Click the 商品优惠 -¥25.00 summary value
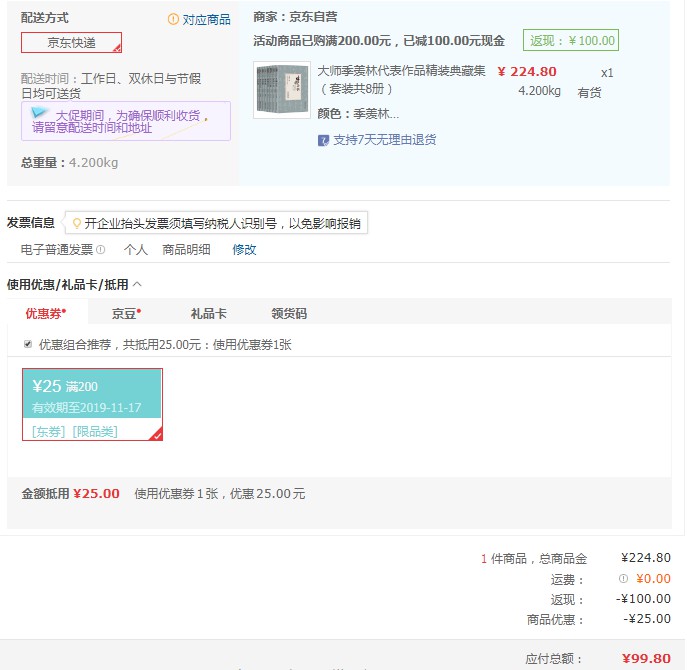The height and width of the screenshot is (670, 687). pyautogui.click(x=647, y=619)
